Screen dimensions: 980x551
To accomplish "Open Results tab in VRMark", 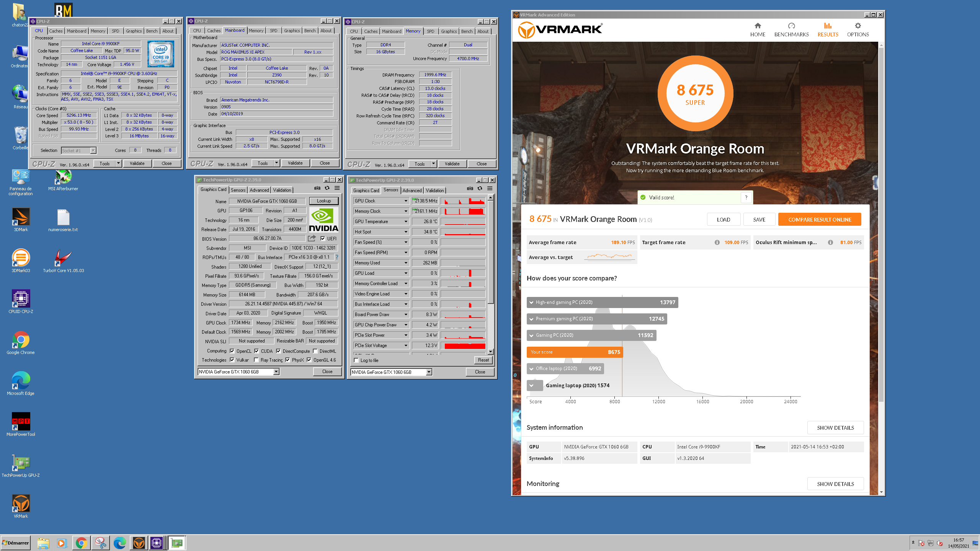I will (828, 29).
